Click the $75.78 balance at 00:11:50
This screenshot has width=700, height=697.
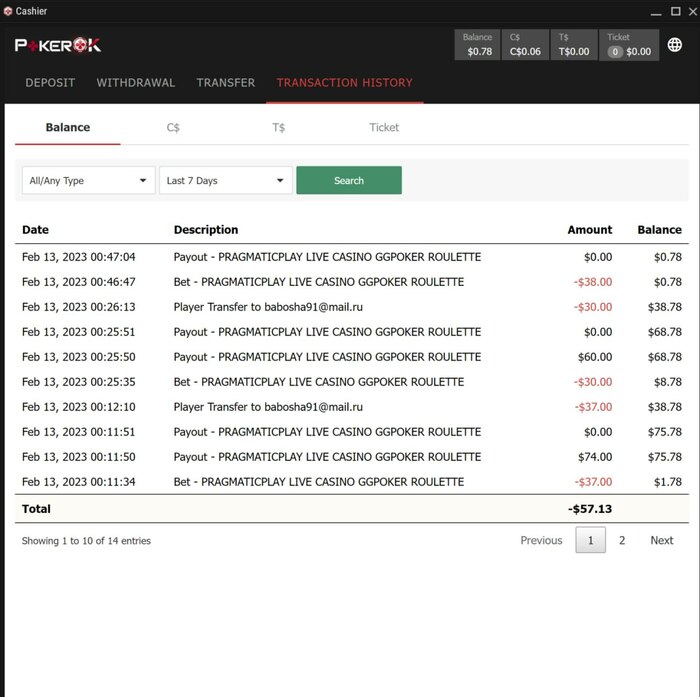click(665, 457)
